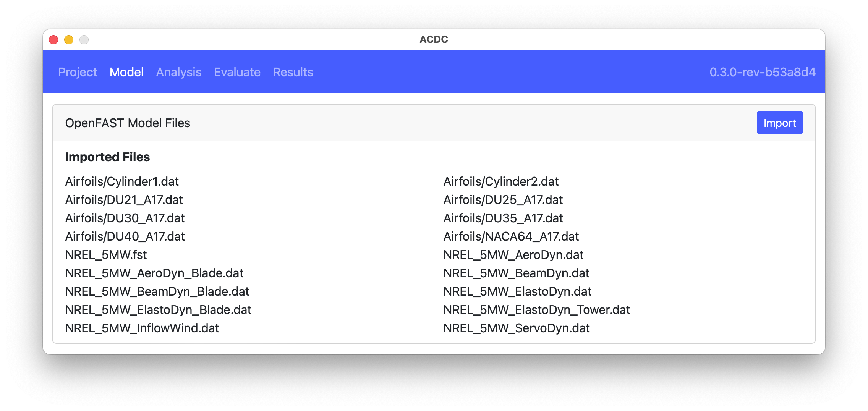Image resolution: width=868 pixels, height=411 pixels.
Task: Select Airfoils/Cylinder1.dat file entry
Action: coord(122,181)
